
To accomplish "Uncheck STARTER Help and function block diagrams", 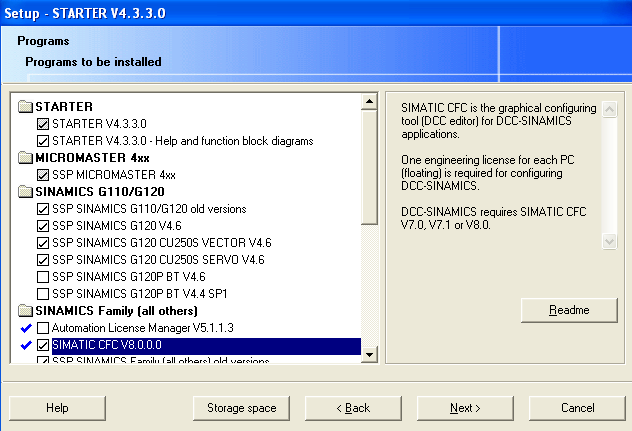I will pyautogui.click(x=43, y=141).
